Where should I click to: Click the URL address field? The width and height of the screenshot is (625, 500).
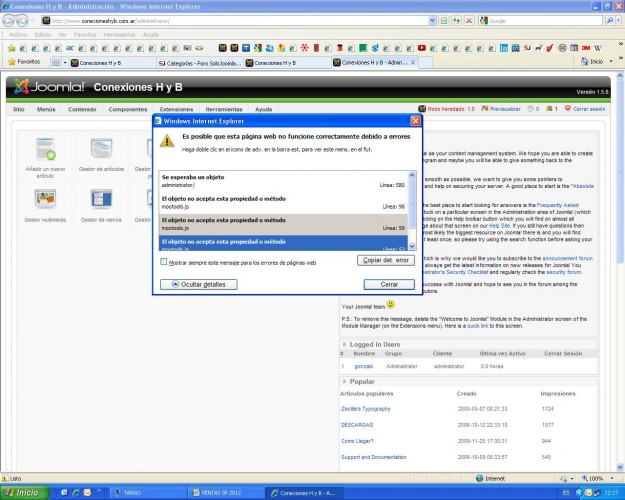click(240, 21)
